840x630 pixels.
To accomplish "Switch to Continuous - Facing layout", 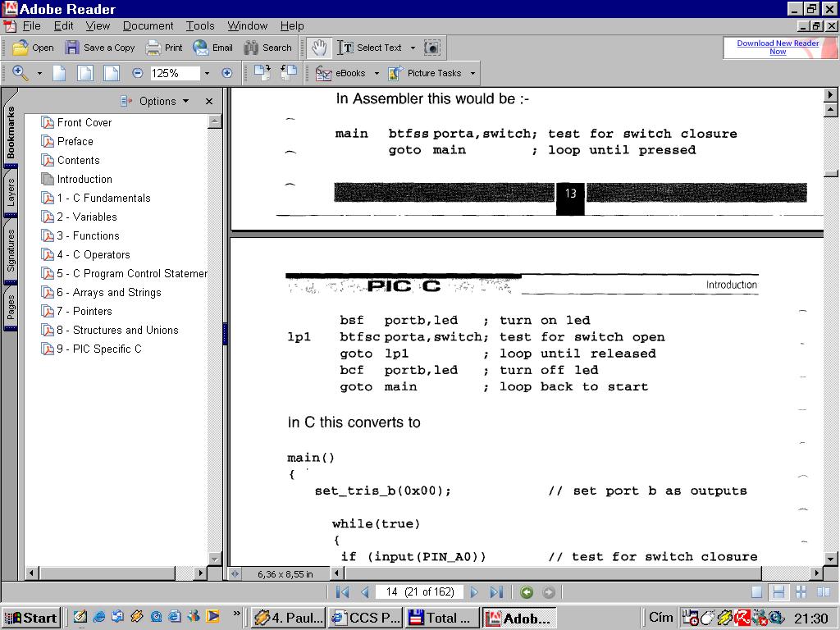I will (801, 592).
